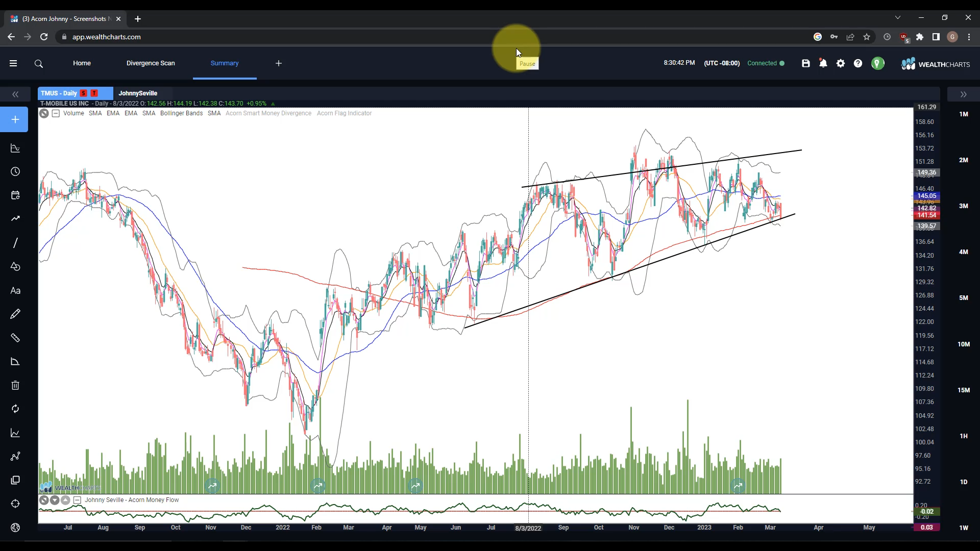
Task: Click the Connected status indicator
Action: tap(766, 63)
